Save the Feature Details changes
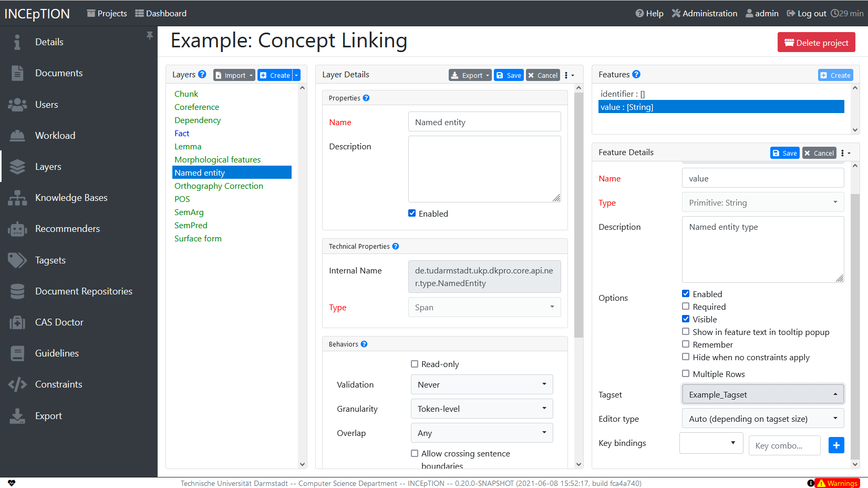 (x=784, y=152)
